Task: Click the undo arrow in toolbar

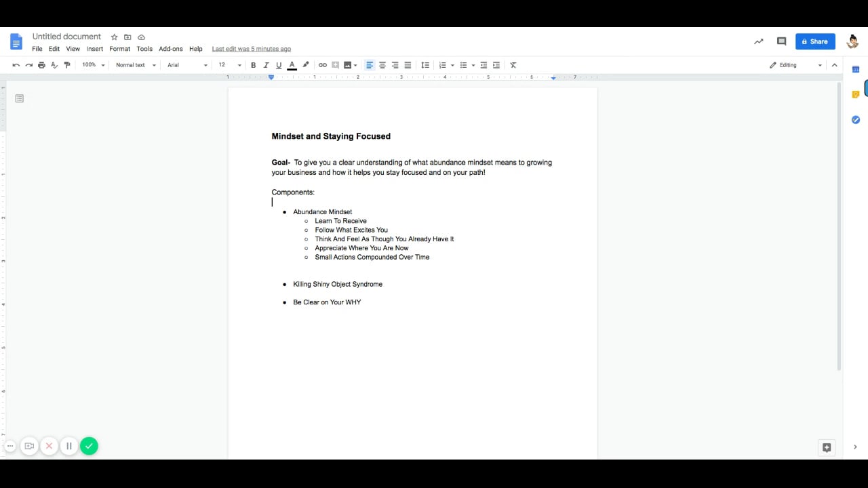Action: point(16,65)
